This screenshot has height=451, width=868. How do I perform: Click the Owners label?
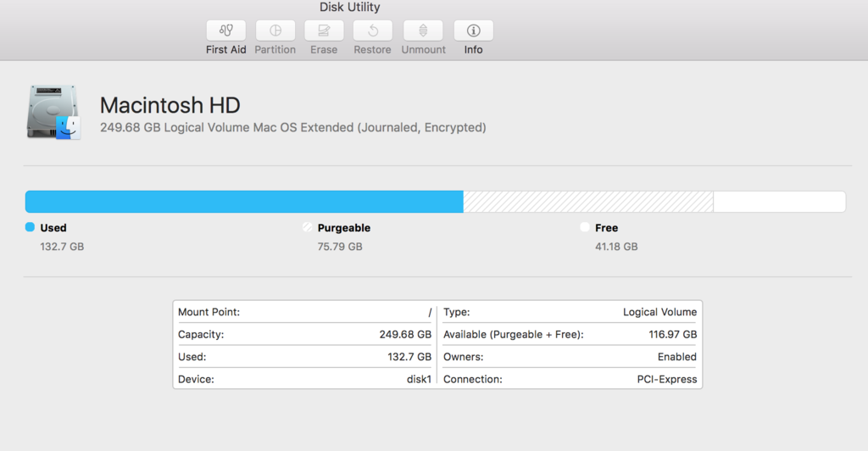(x=464, y=357)
